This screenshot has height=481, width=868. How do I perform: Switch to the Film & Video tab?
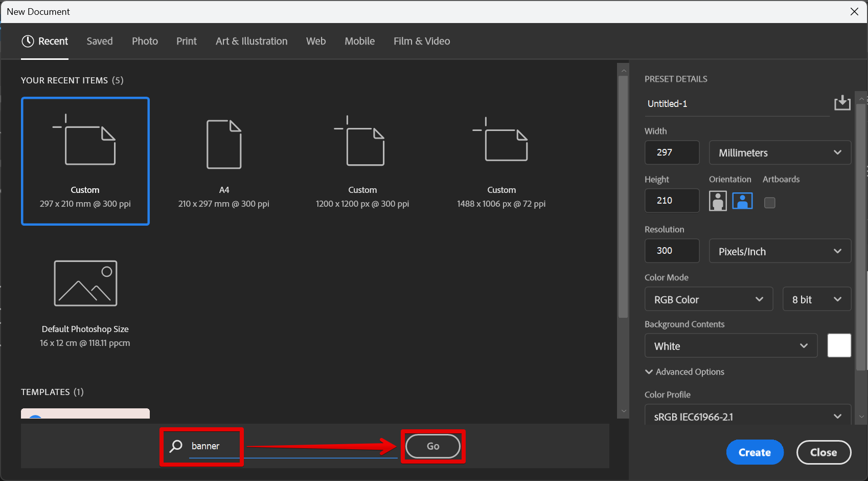[x=421, y=41]
